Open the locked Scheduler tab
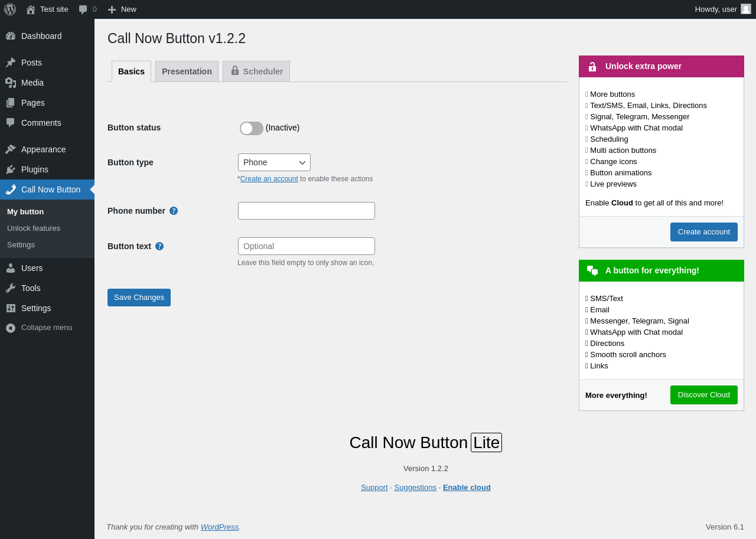The image size is (756, 539). pos(256,71)
